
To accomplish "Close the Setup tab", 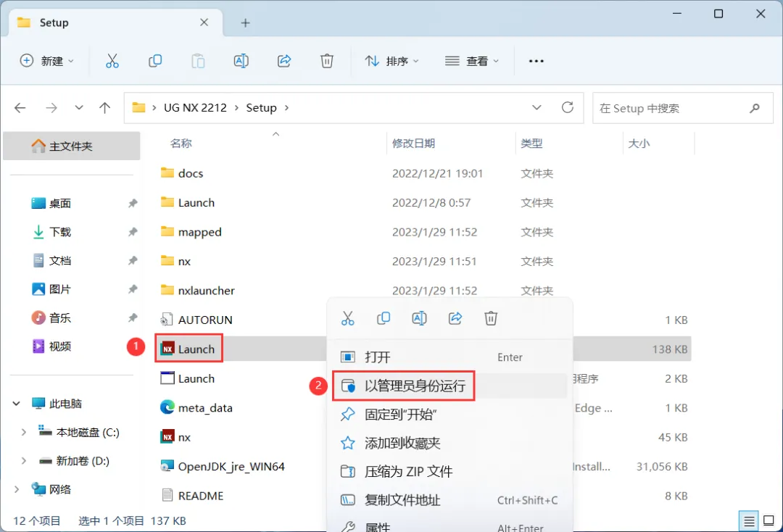I will pyautogui.click(x=204, y=22).
